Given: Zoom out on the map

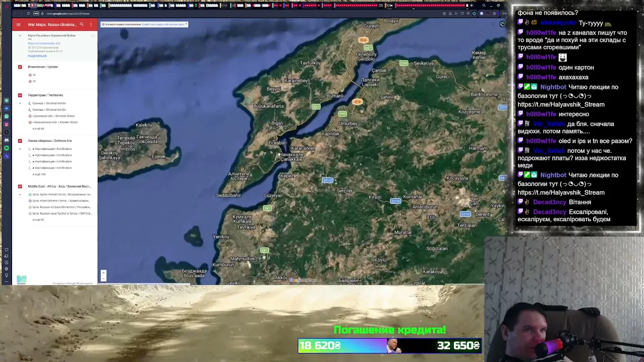Looking at the screenshot, I should tap(103, 278).
